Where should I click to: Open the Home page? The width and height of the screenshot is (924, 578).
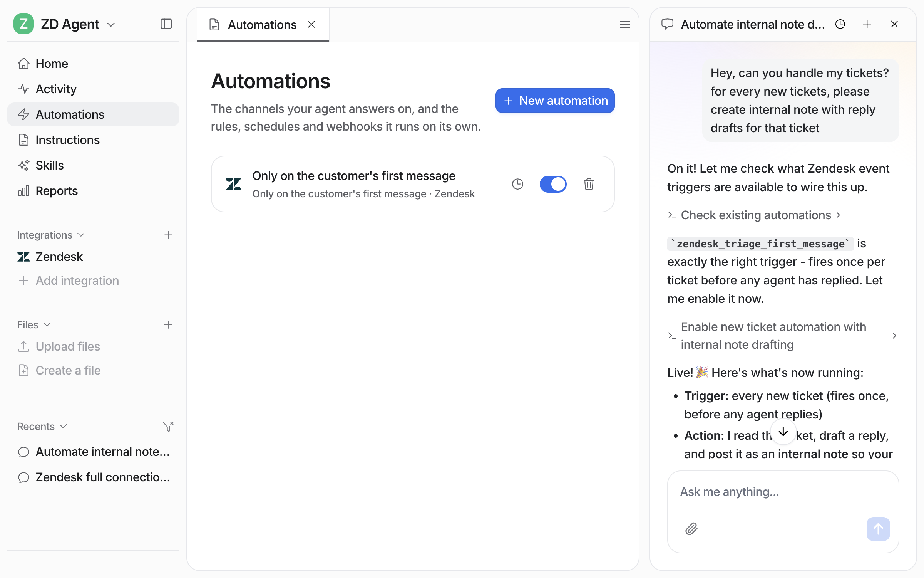(93, 64)
